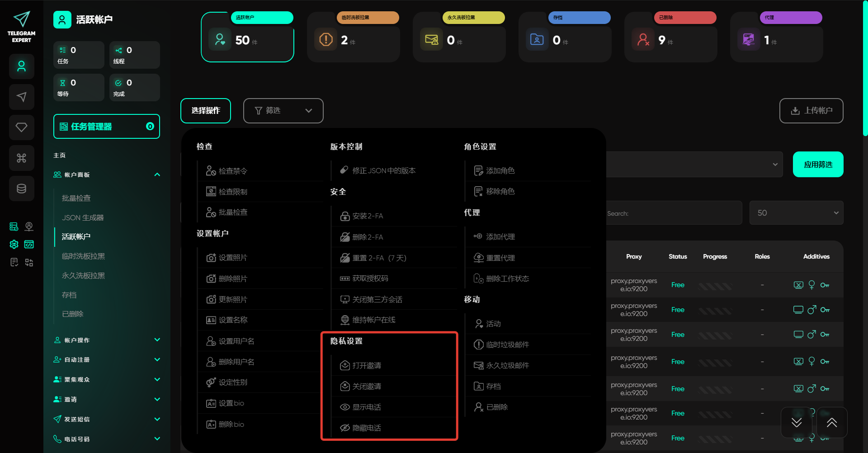This screenshot has width=868, height=453.
Task: Click the paper plane icon in left sidebar
Action: tap(22, 97)
